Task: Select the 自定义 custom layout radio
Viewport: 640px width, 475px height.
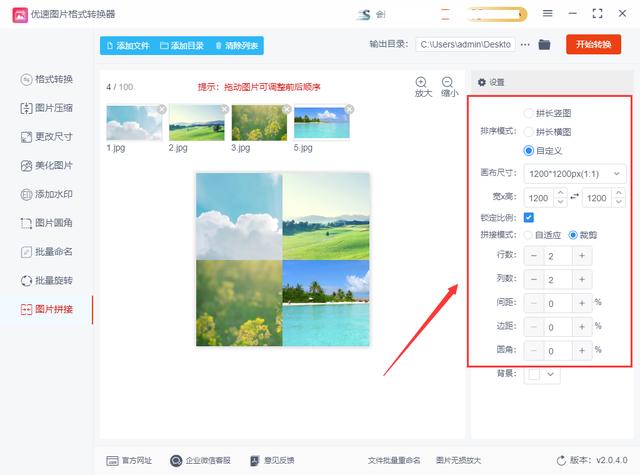Action: point(529,151)
